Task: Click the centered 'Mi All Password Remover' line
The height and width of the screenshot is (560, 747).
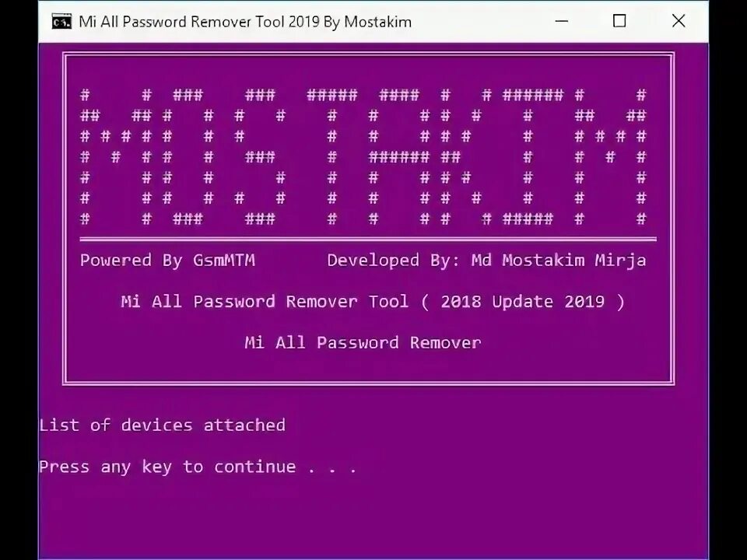Action: 363,343
